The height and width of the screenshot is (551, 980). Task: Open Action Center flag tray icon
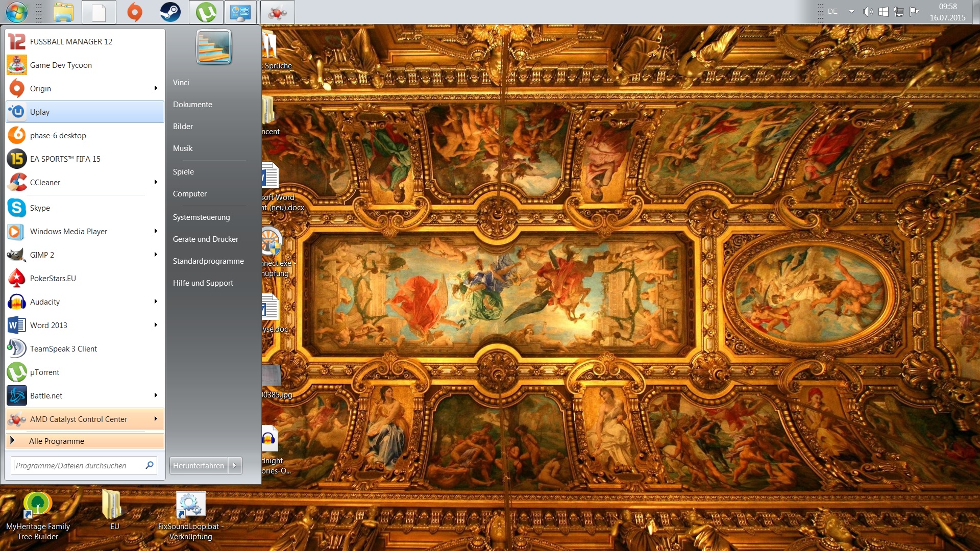pyautogui.click(x=914, y=12)
